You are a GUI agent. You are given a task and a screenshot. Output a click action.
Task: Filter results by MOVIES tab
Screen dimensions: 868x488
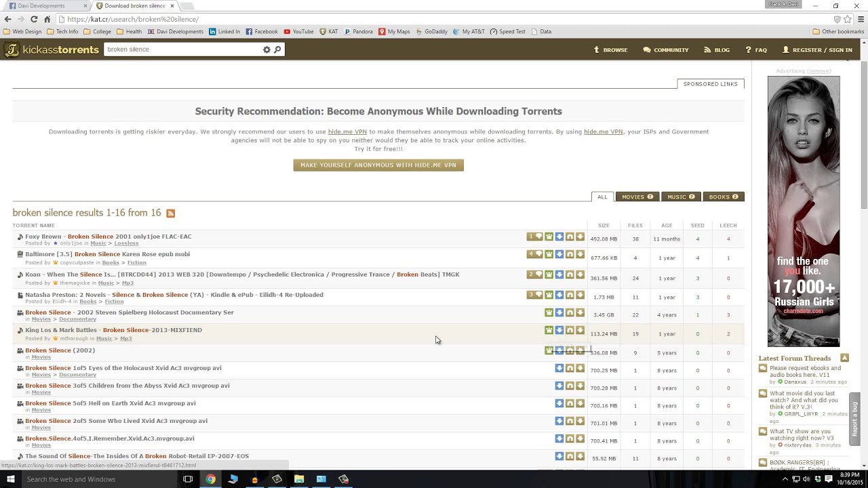637,197
